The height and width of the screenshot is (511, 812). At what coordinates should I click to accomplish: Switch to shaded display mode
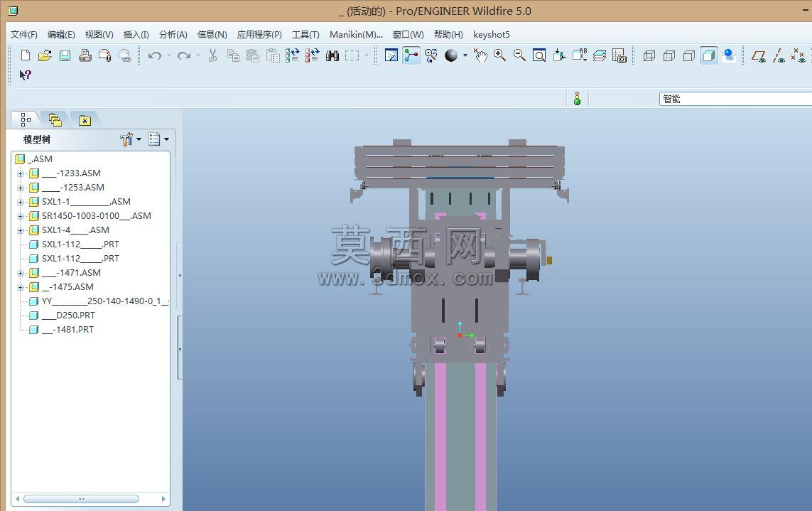[x=709, y=55]
